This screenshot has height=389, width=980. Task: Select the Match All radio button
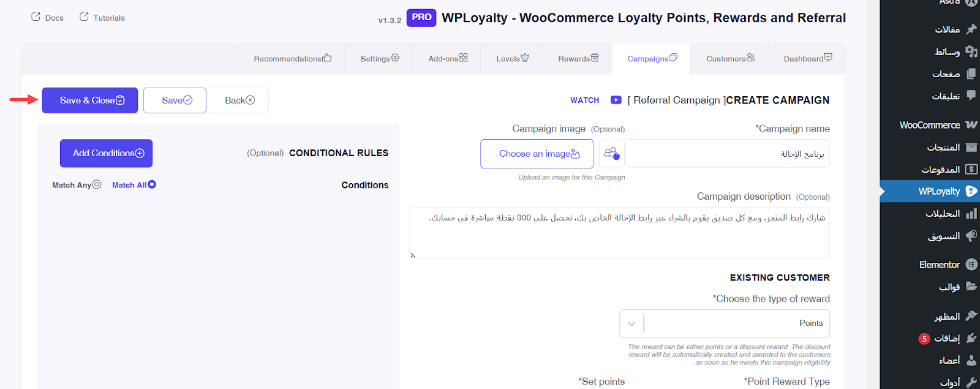tap(152, 184)
